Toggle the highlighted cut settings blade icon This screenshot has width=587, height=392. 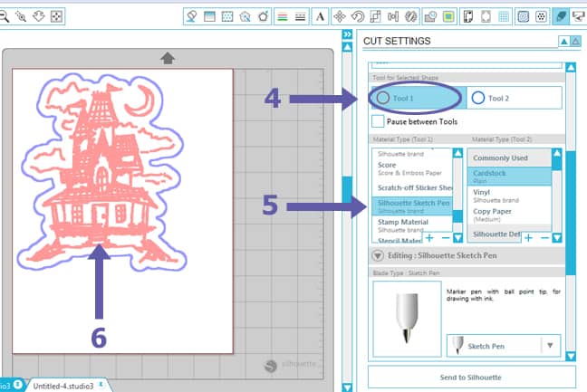coord(561,16)
